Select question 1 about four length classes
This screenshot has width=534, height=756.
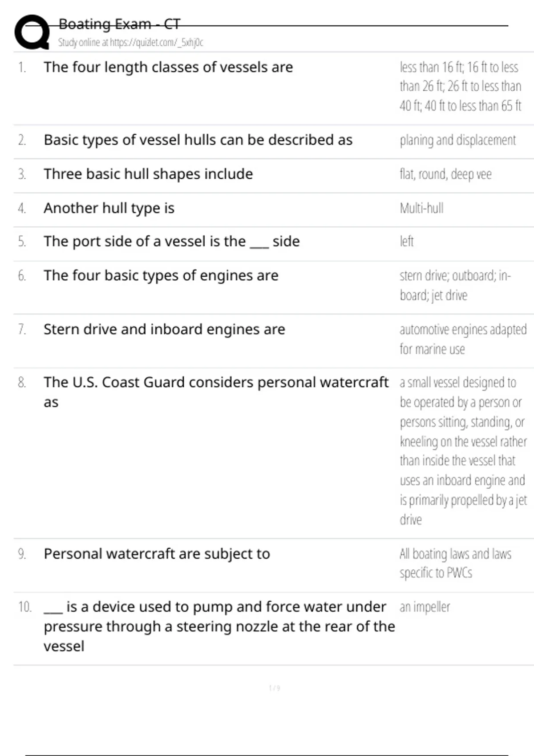pos(168,67)
